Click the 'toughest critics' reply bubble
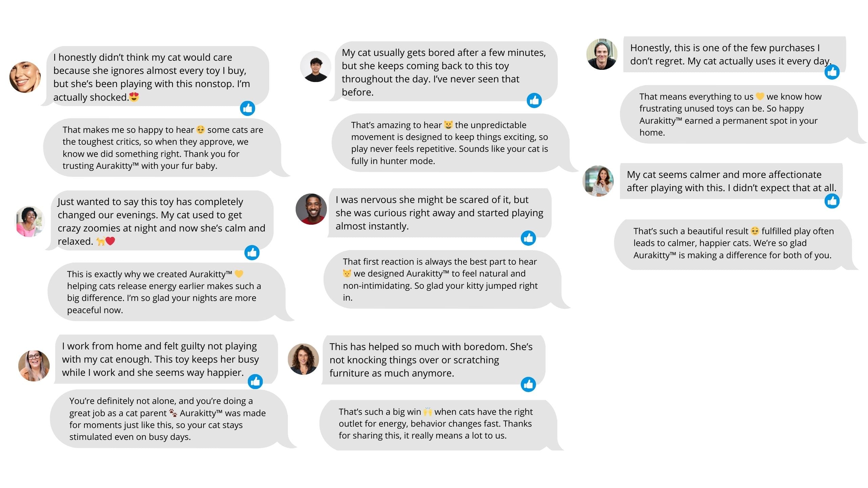This screenshot has width=868, height=488. 163,148
